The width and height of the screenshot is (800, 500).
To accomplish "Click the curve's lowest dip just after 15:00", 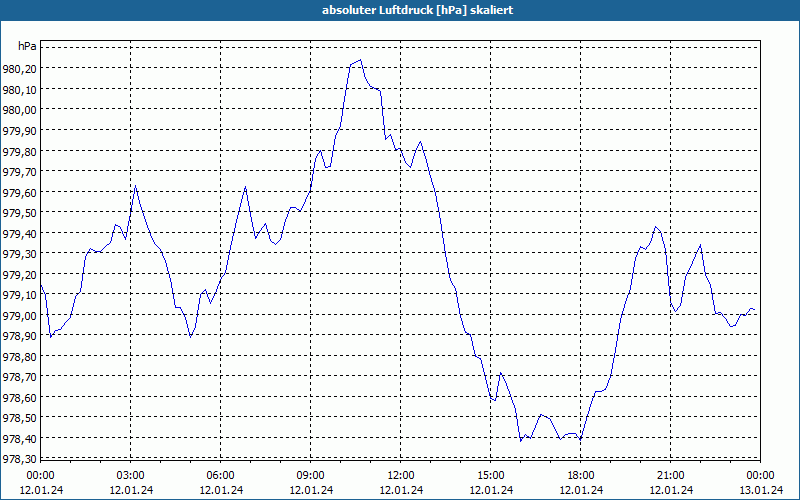I will 520,441.
